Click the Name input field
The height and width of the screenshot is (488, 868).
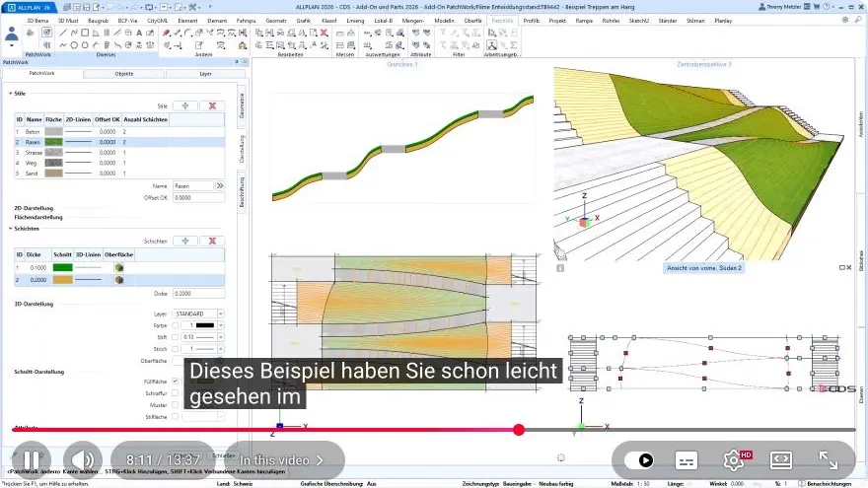[193, 186]
